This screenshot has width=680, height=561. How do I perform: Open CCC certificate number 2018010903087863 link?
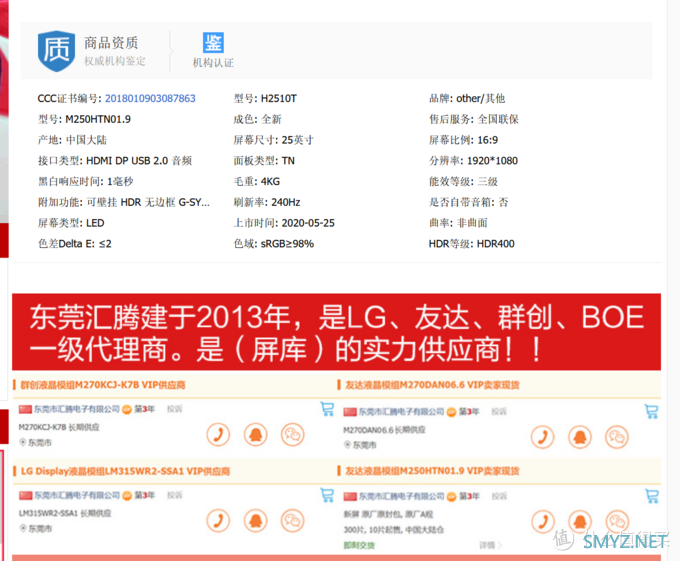coord(150,98)
